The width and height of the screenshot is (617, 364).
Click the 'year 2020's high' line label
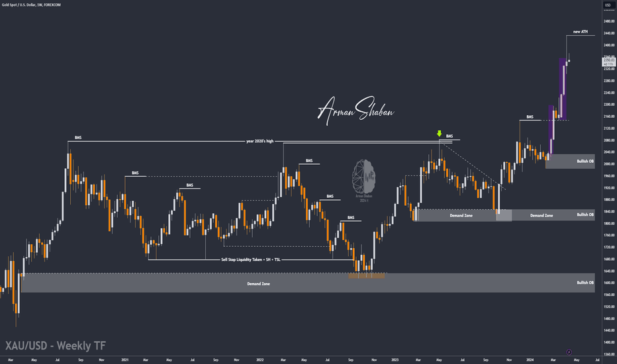[260, 141]
